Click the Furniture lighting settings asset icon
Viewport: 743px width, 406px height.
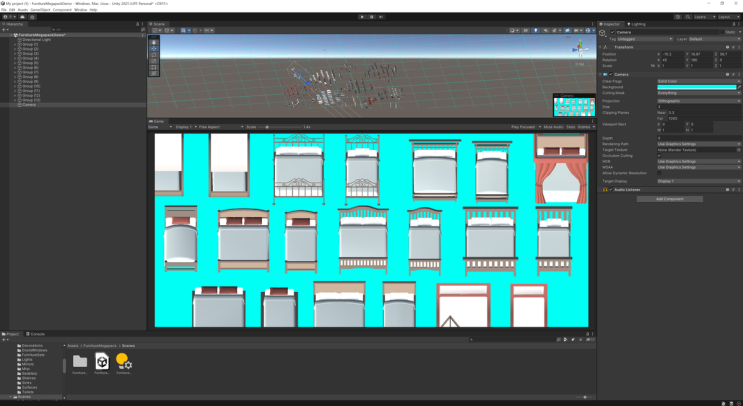point(124,361)
